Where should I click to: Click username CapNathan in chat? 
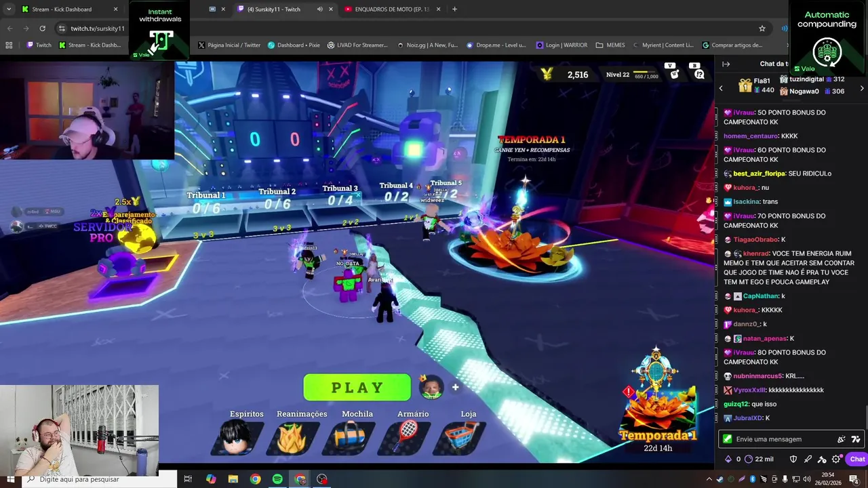pos(761,296)
